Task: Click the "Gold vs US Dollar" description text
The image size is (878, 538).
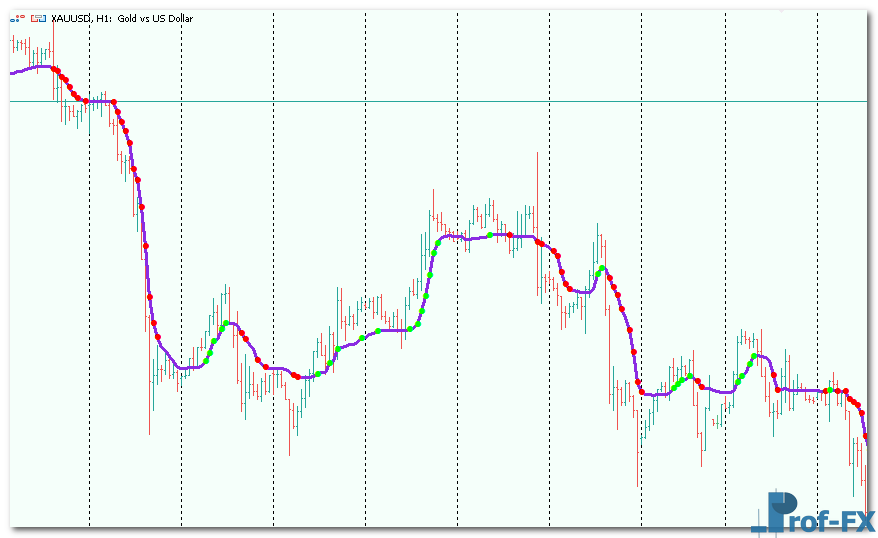Action: pos(157,19)
